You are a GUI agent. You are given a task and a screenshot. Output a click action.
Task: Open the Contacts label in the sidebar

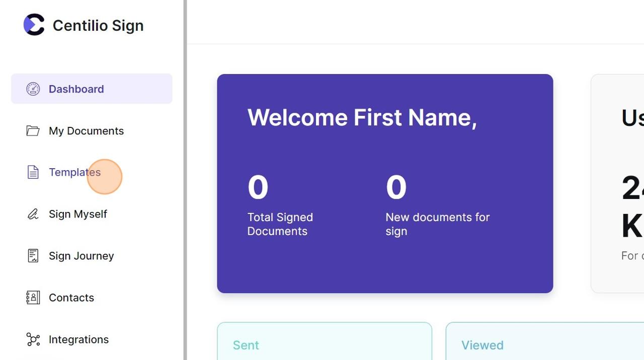[71, 298]
